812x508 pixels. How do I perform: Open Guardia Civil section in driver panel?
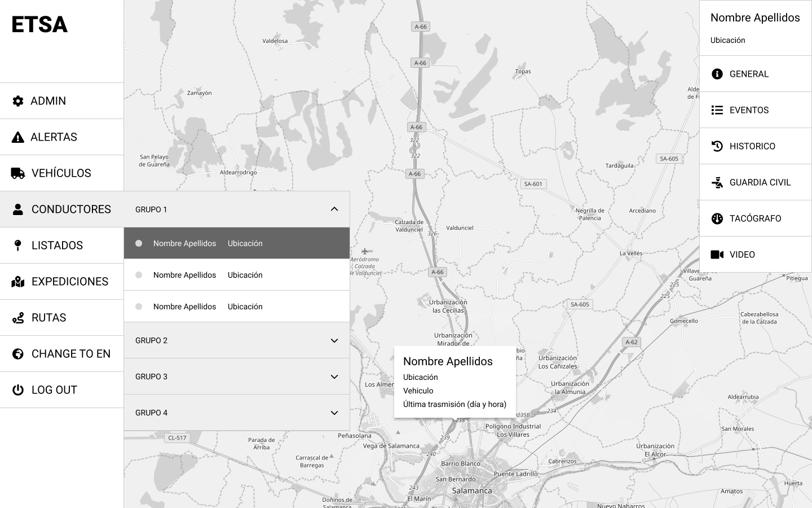[x=760, y=182]
